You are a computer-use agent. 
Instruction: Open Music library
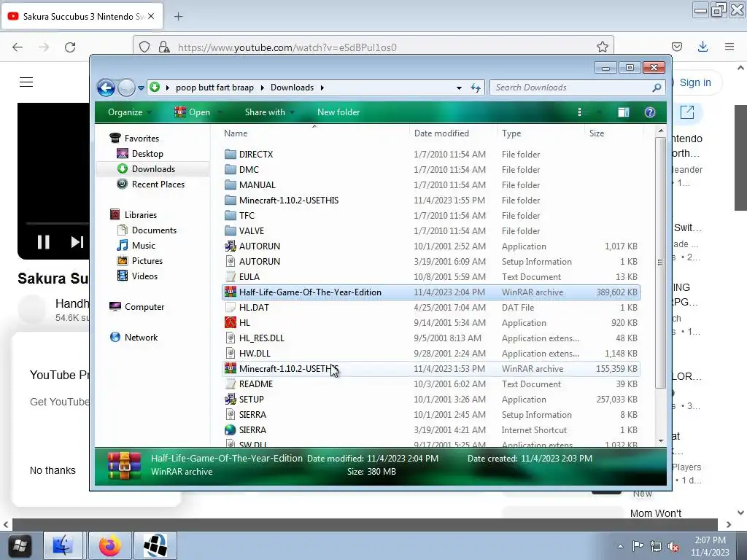pyautogui.click(x=144, y=246)
